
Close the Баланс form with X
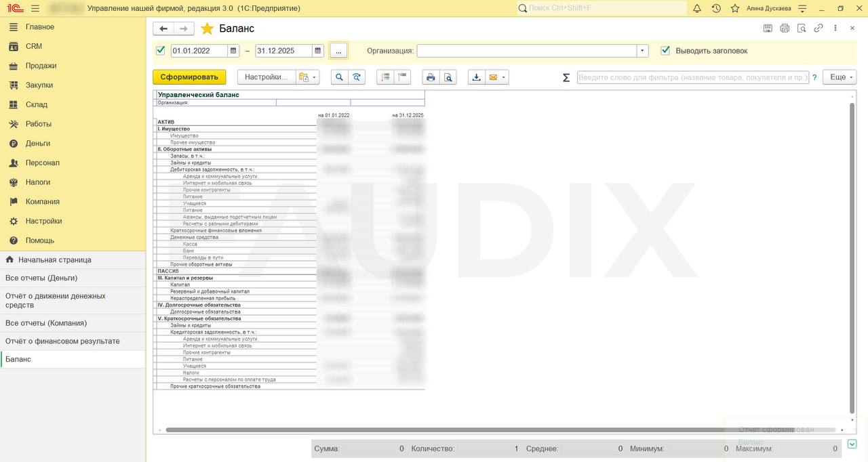click(853, 28)
